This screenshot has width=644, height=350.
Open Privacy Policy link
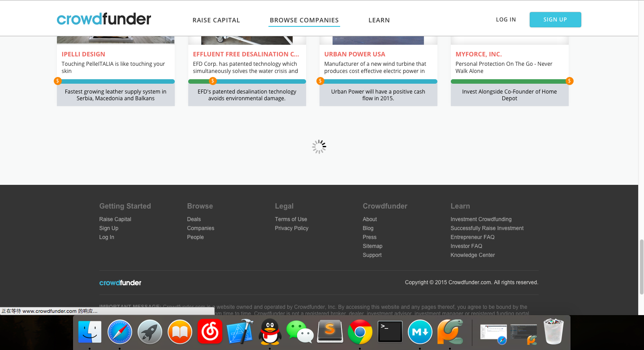tap(292, 228)
